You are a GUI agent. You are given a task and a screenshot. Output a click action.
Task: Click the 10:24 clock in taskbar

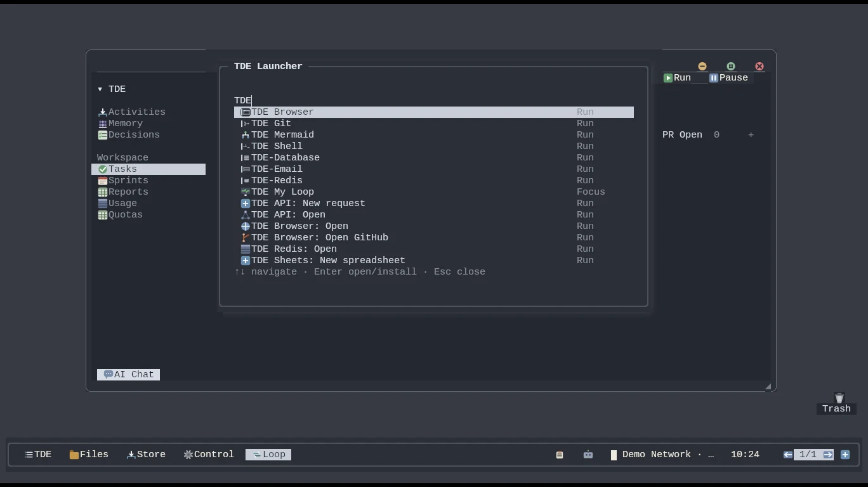click(745, 455)
